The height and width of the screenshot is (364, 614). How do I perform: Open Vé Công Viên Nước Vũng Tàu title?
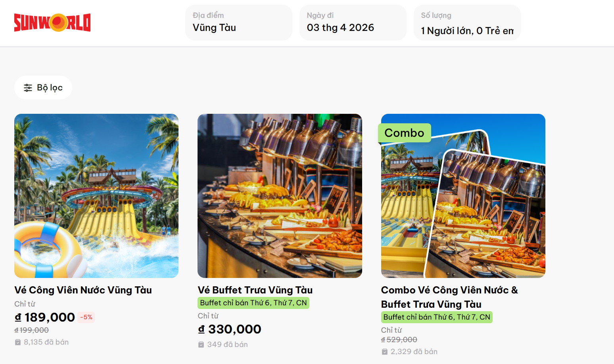pyautogui.click(x=83, y=290)
